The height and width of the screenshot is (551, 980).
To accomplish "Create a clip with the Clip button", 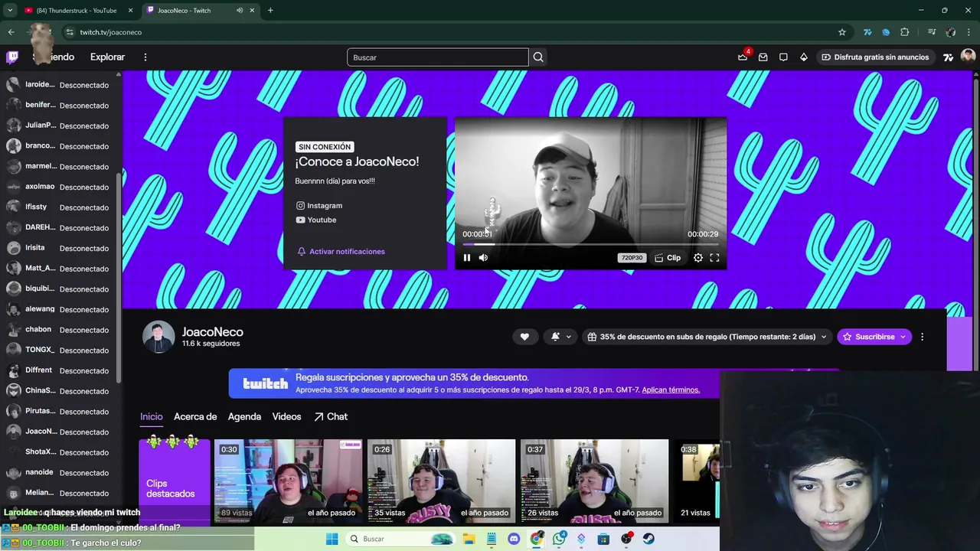I will pos(668,258).
